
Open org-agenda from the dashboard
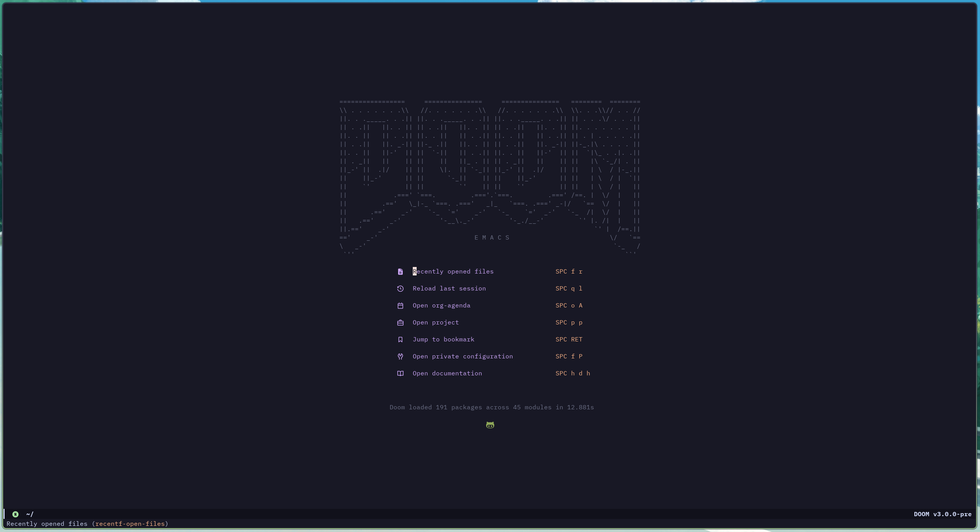[x=441, y=306]
